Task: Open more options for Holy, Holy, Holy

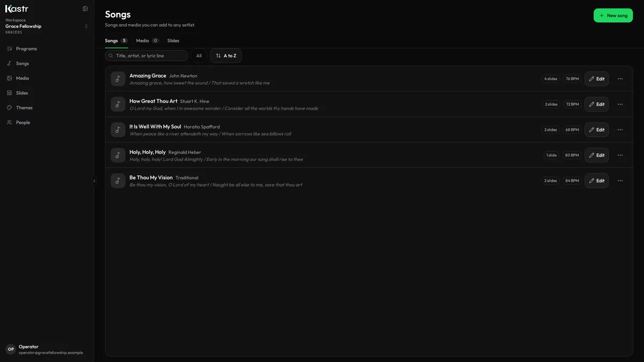Action: (620, 155)
